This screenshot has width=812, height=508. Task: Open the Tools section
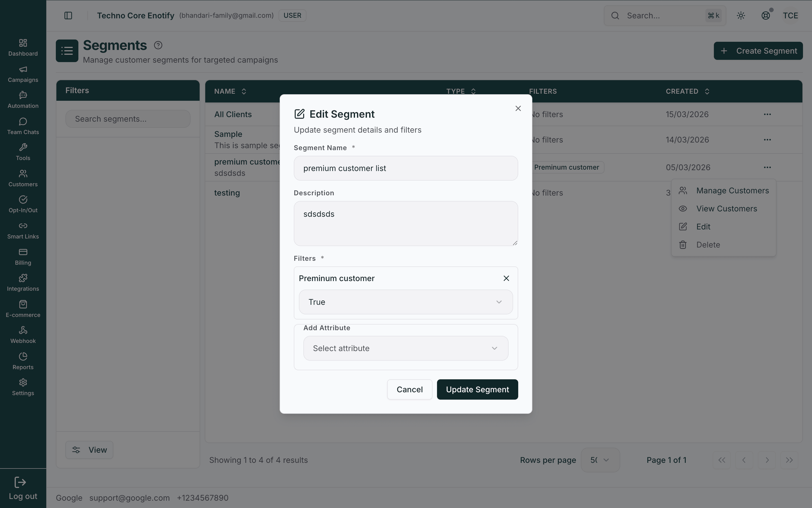(23, 152)
